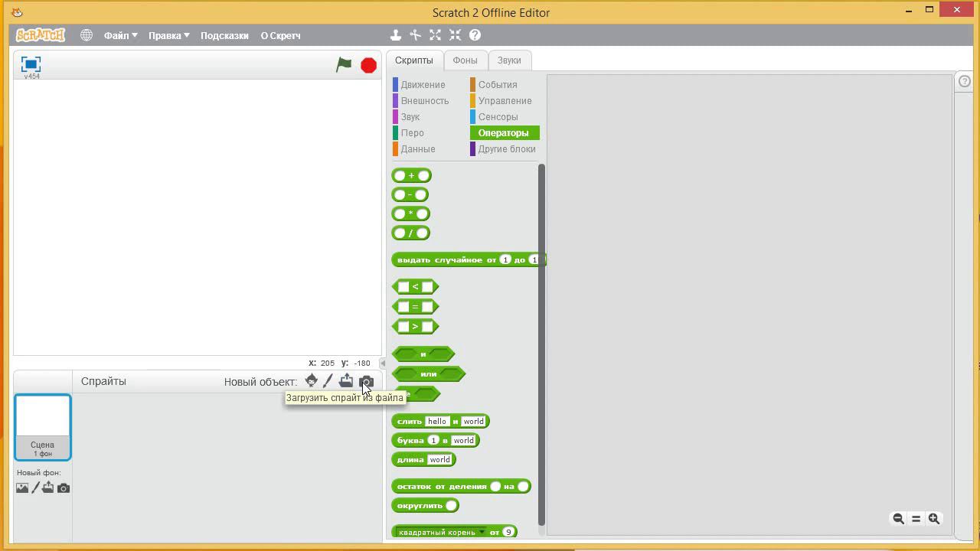Take new sprite from camera

(366, 382)
